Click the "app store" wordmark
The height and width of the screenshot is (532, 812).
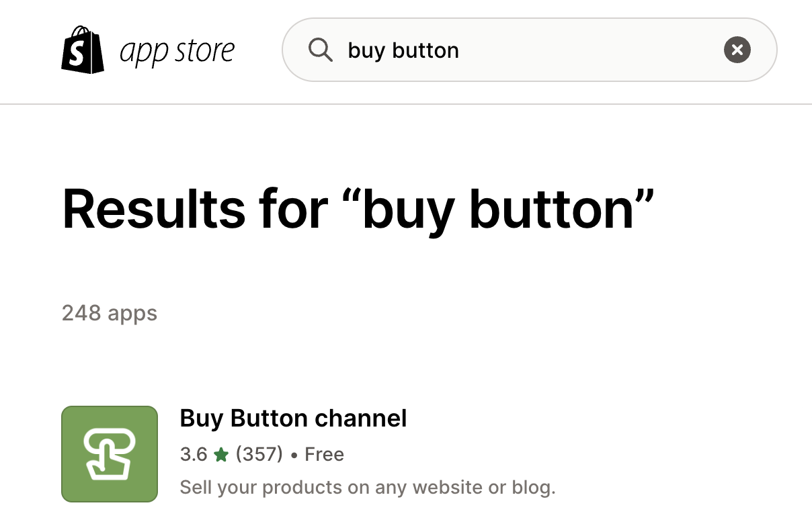coord(177,51)
